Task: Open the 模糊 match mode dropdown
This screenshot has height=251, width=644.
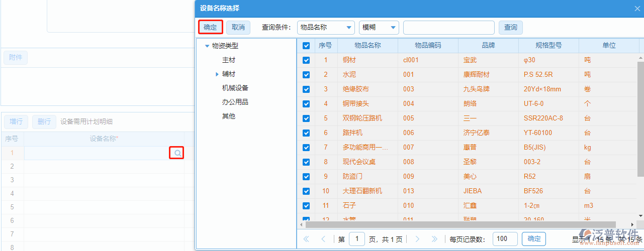Action: (379, 27)
